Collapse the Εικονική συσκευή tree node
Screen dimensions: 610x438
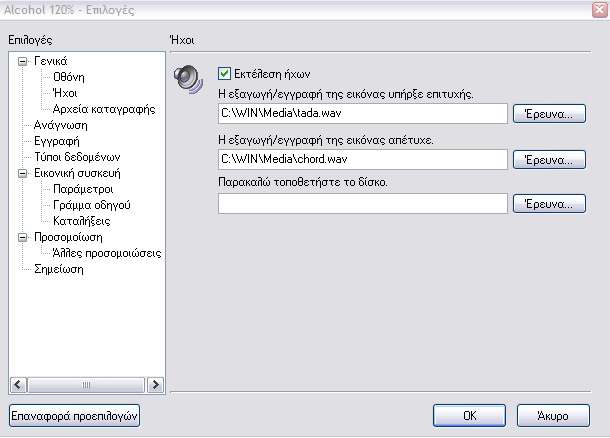click(x=23, y=173)
